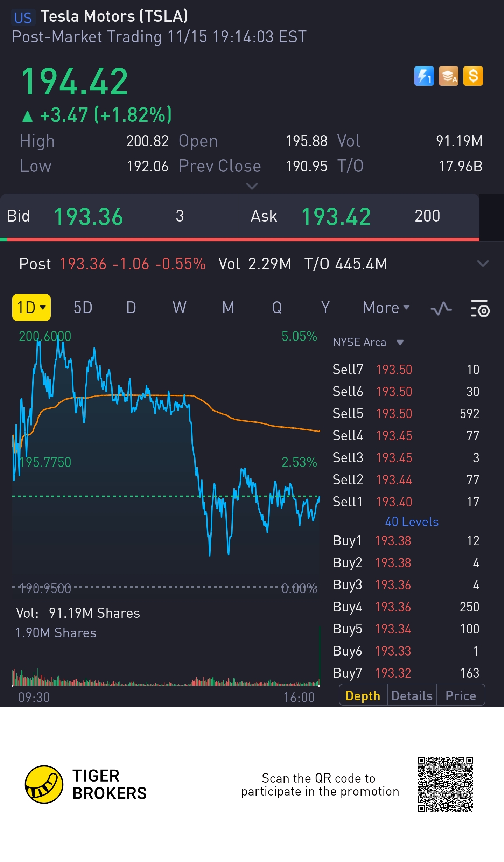Expand the Post market row chevron
Image resolution: width=504 pixels, height=862 pixels.
coord(483,264)
